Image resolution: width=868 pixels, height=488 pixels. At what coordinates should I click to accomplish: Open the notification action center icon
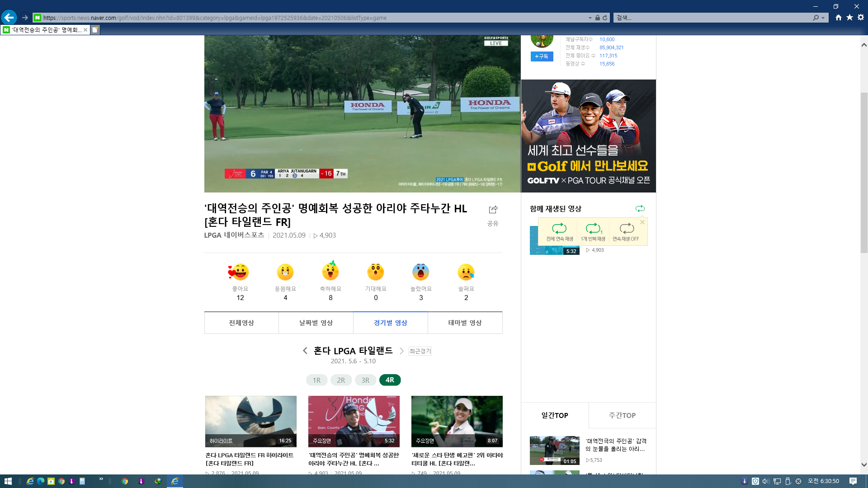click(x=853, y=481)
